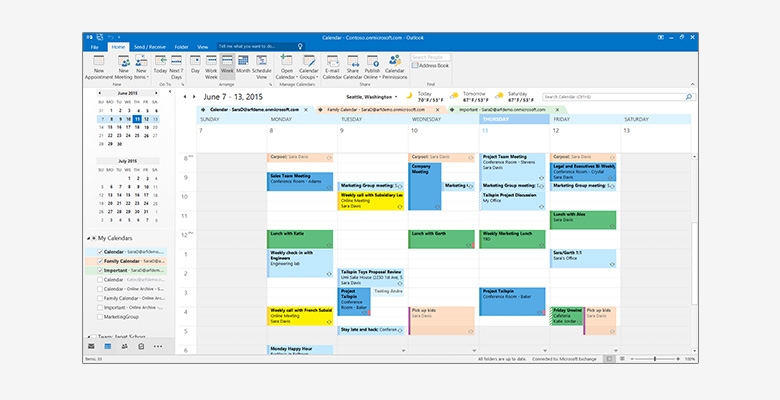Switch to Calendar in navigation bar
The height and width of the screenshot is (400, 780).
pos(107,346)
